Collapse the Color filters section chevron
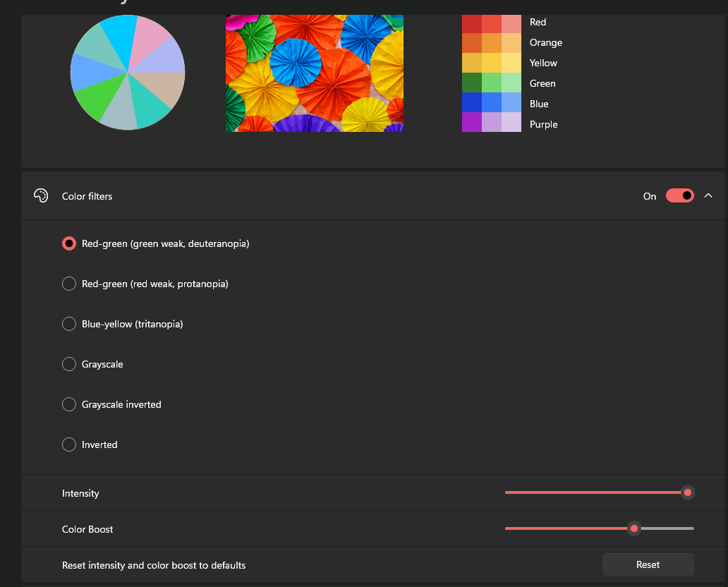This screenshot has width=728, height=587. [708, 195]
